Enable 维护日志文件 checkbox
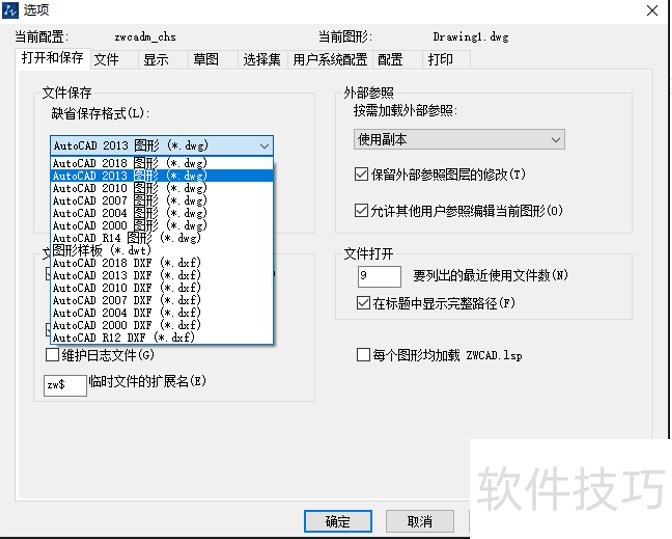Image resolution: width=672 pixels, height=539 pixels. click(52, 355)
